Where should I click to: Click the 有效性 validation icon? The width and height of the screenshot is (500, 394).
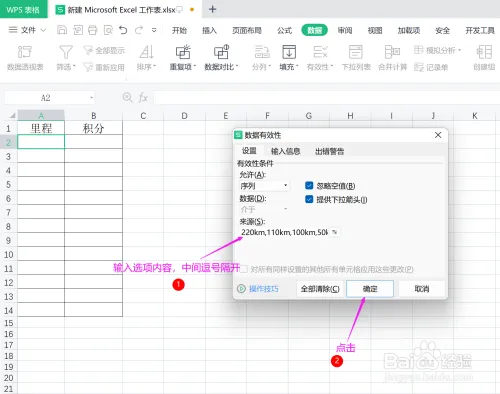pyautogui.click(x=320, y=52)
